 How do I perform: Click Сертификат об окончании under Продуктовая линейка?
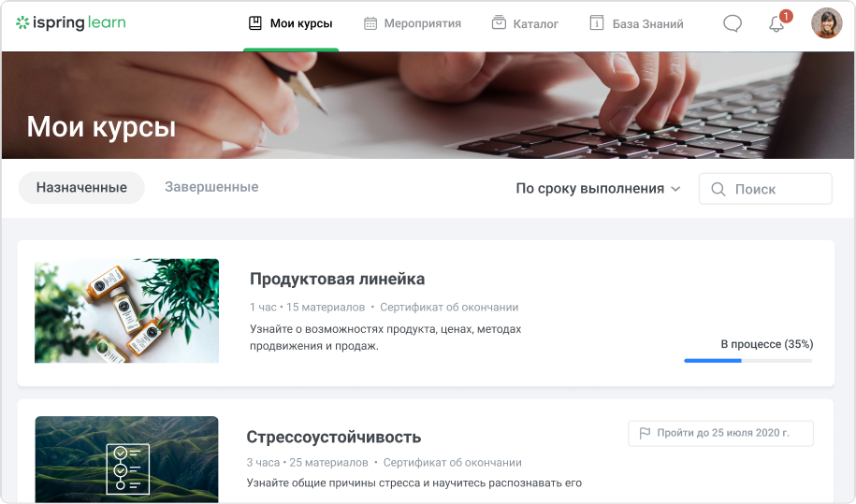(449, 307)
